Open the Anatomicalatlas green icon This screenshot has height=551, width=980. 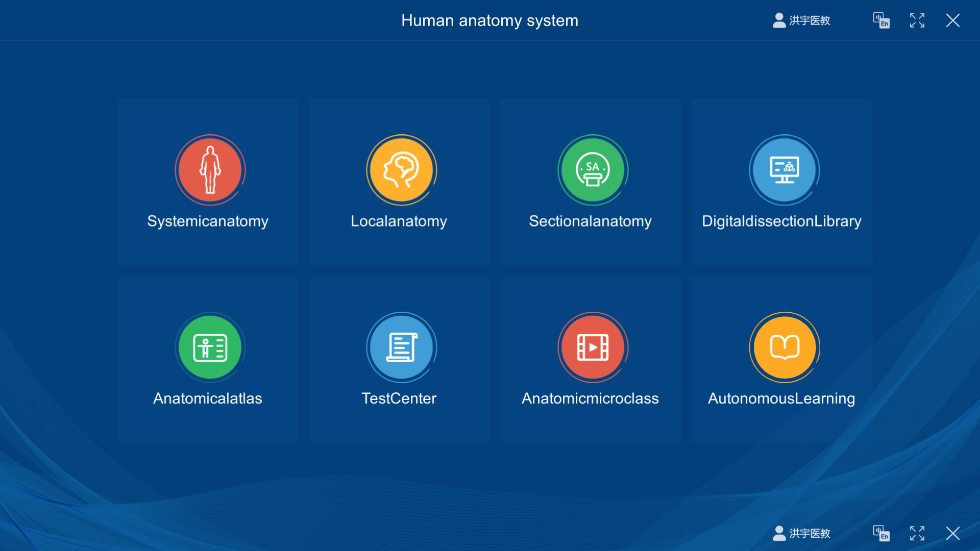[x=210, y=347]
